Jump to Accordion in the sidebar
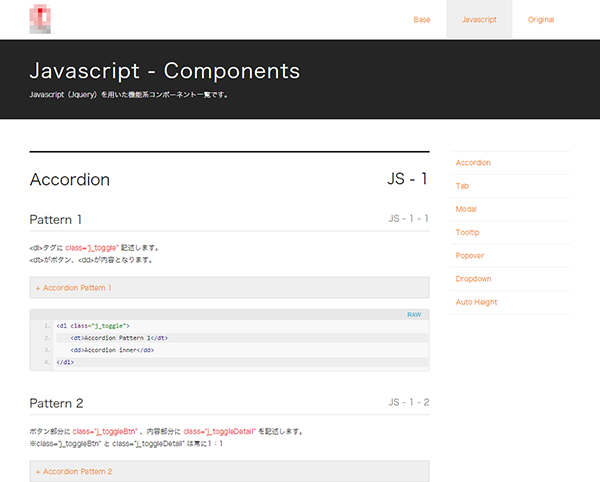This screenshot has height=482, width=600. point(473,162)
